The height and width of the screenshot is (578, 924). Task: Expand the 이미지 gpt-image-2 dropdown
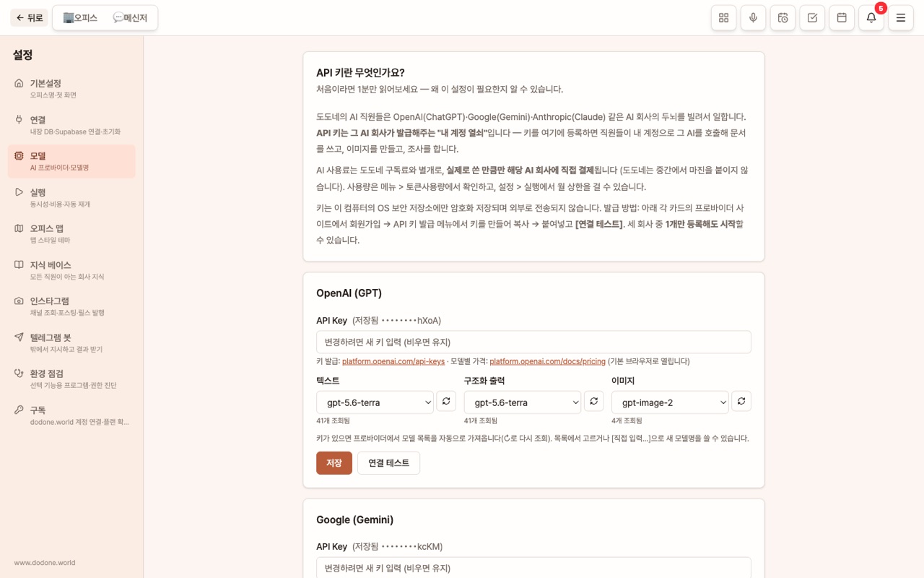point(670,402)
